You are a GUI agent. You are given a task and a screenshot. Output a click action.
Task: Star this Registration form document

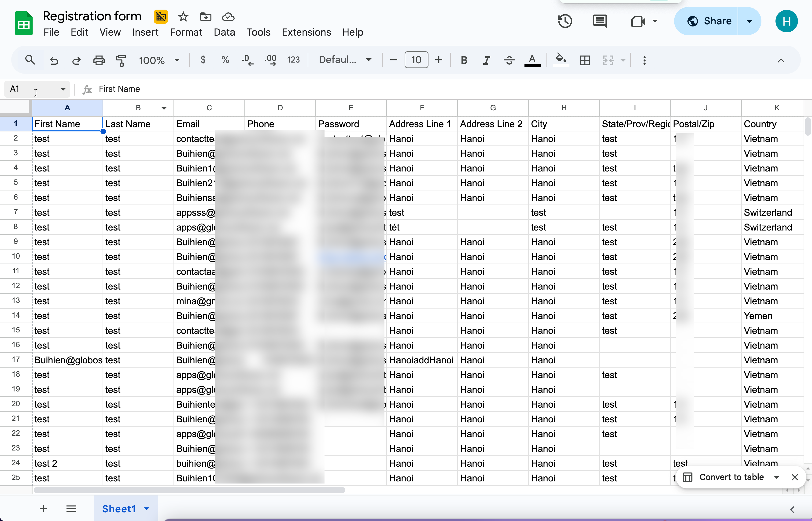[183, 17]
